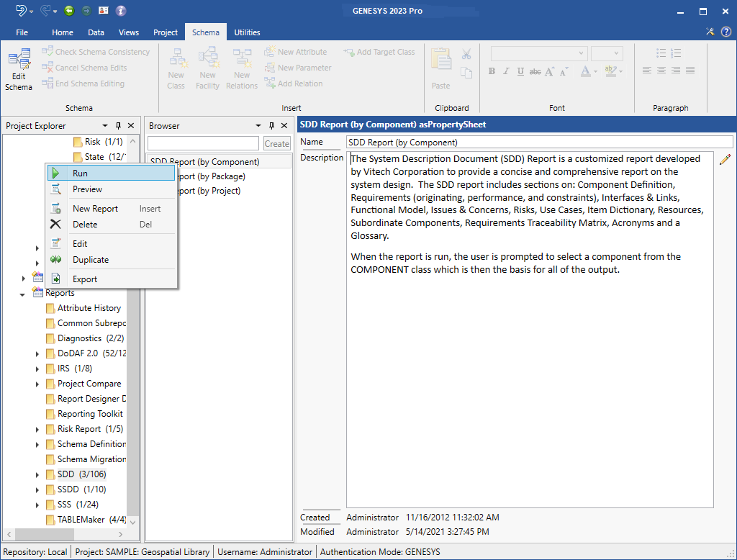Collapse the Reports tree node

(x=22, y=294)
